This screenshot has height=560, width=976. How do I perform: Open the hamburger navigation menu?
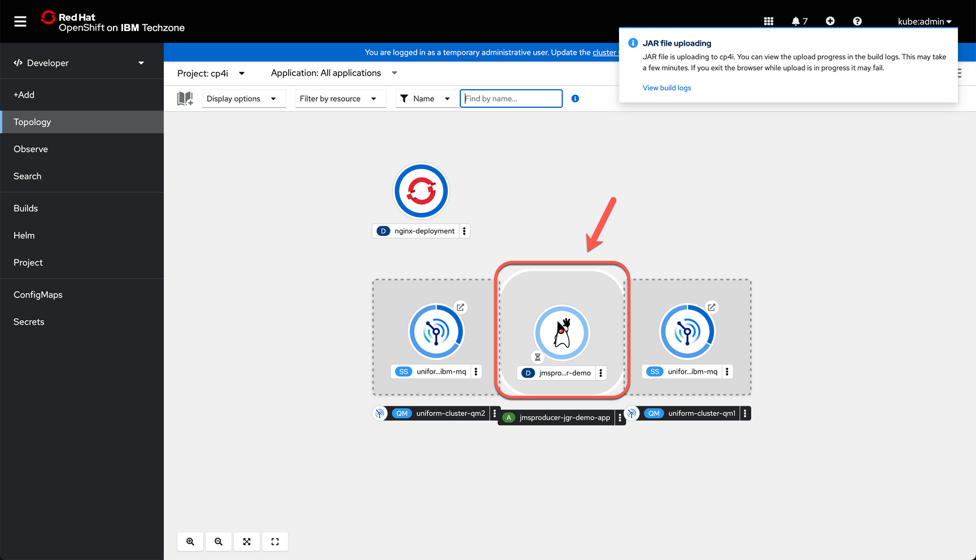coord(20,21)
